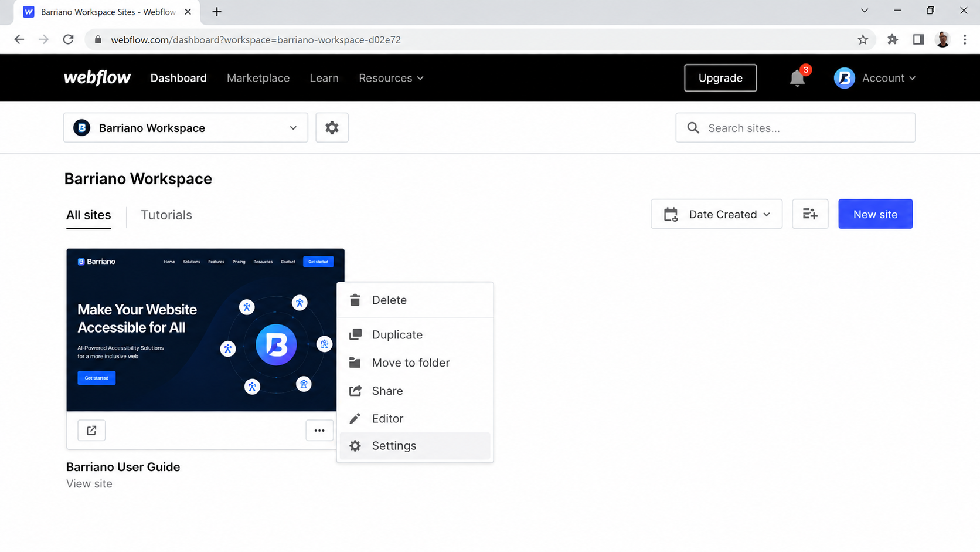Click the calendar icon in Date Created
Image resolution: width=980 pixels, height=552 pixels.
pyautogui.click(x=671, y=214)
